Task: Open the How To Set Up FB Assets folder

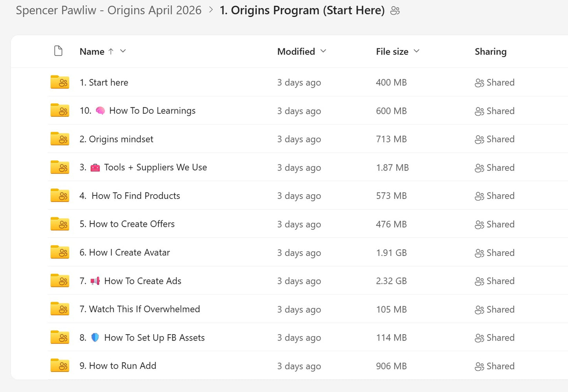Action: (142, 338)
